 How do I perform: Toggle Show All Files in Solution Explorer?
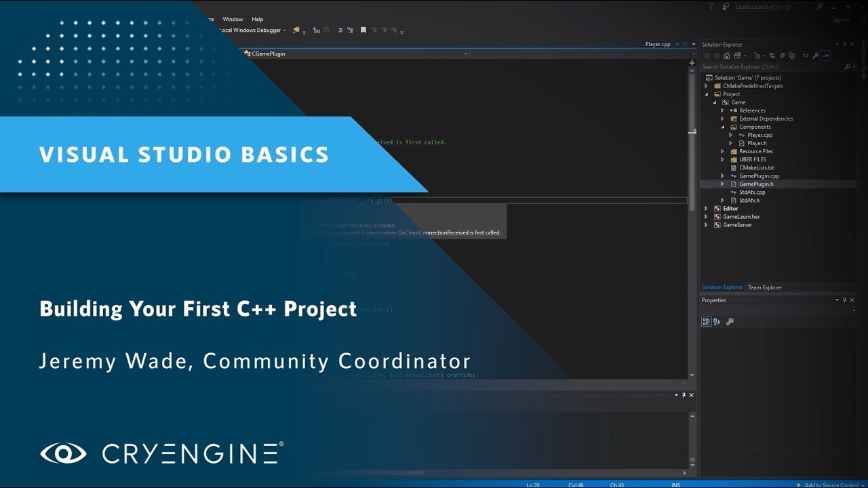[792, 56]
